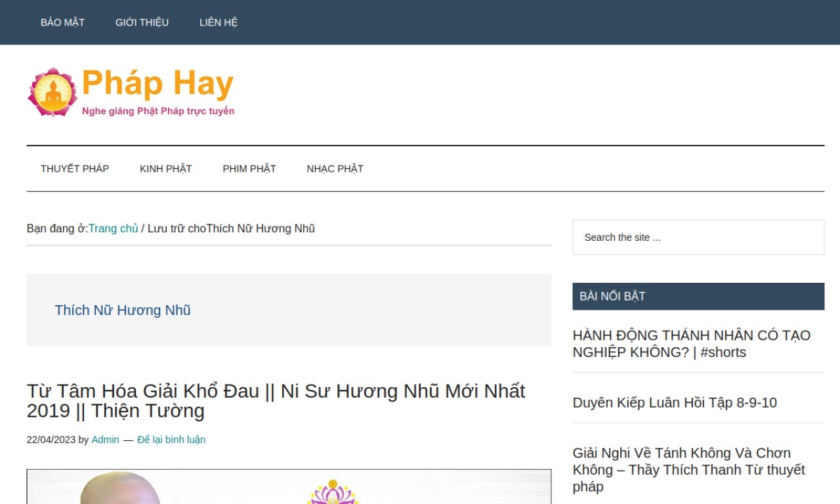840x504 pixels.
Task: Click the Lưu trữ cho Thích Nữ Hương Nhũ breadcrumb text
Action: pos(231,228)
